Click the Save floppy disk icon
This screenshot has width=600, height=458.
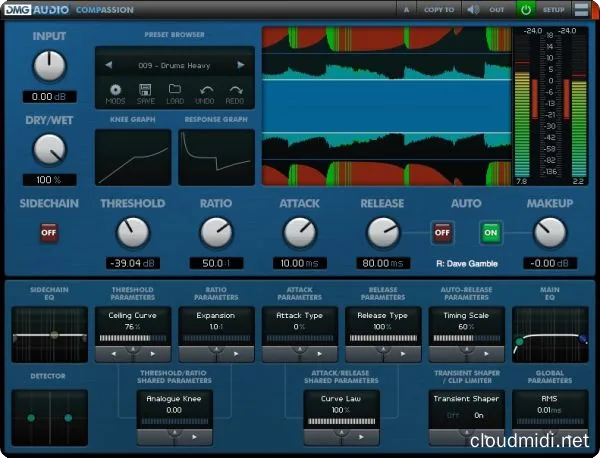145,90
